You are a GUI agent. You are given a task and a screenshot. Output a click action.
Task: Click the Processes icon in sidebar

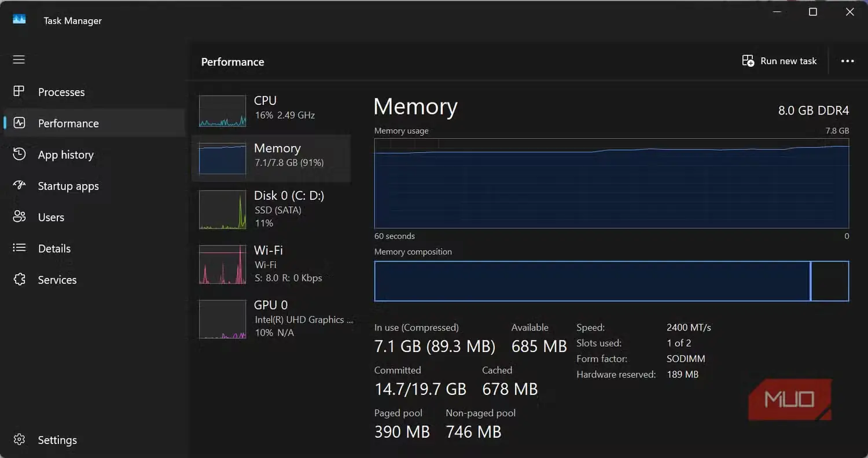click(x=19, y=91)
